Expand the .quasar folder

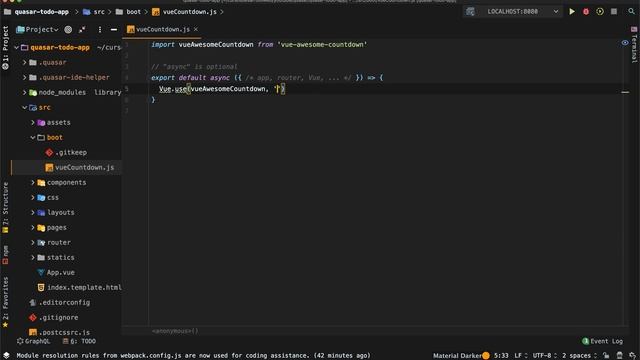coord(24,62)
